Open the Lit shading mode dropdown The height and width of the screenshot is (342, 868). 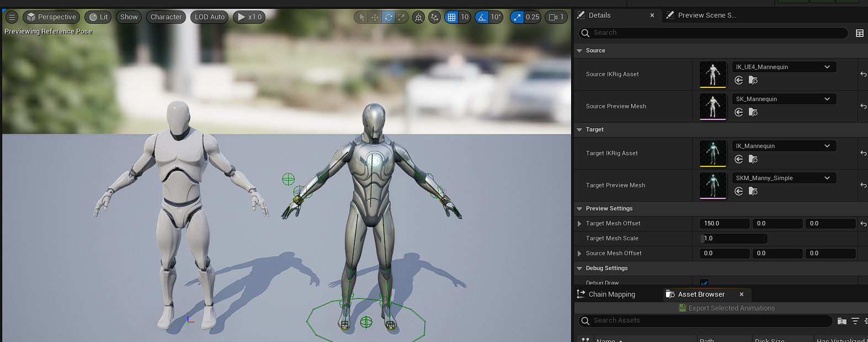click(98, 17)
